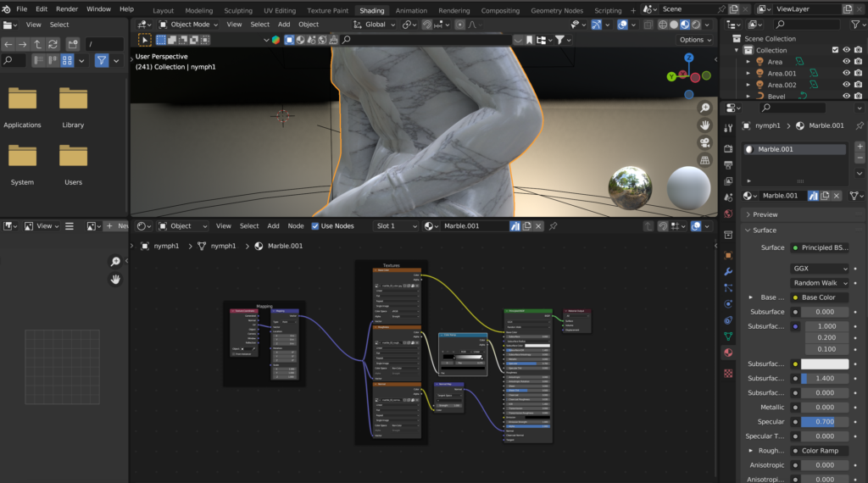Adjust the Specular 0.700 slider

click(x=825, y=422)
